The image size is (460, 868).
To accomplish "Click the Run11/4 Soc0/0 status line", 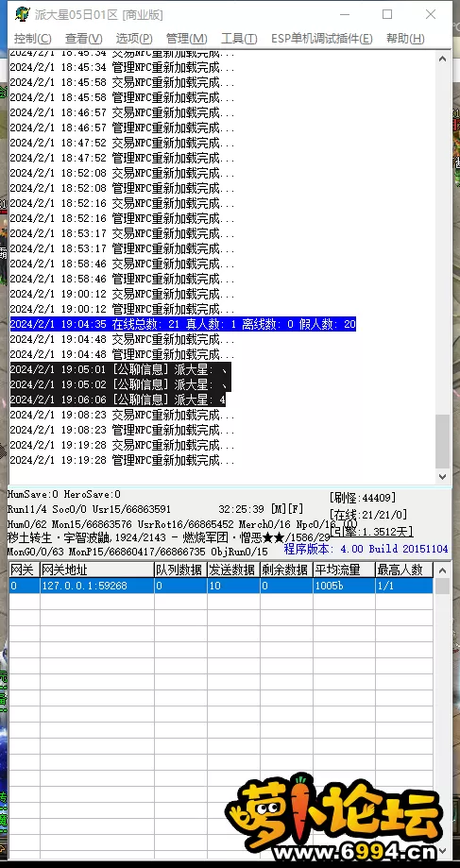I will coord(89,509).
